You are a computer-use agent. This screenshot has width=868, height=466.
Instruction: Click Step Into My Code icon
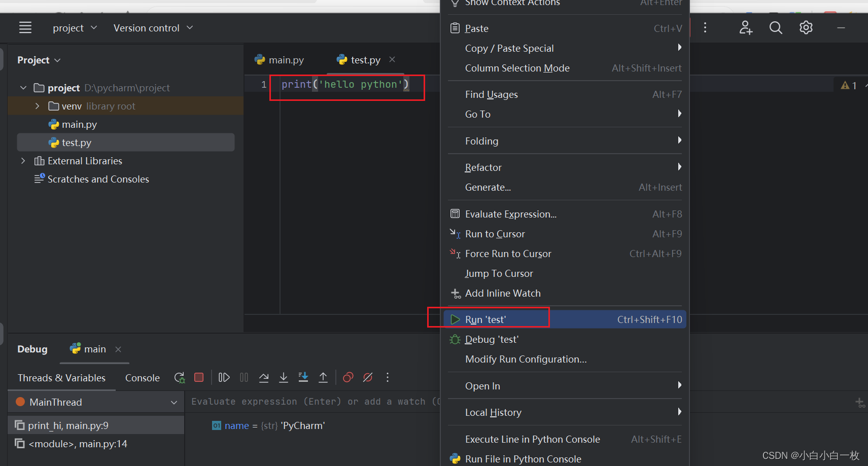[303, 377]
